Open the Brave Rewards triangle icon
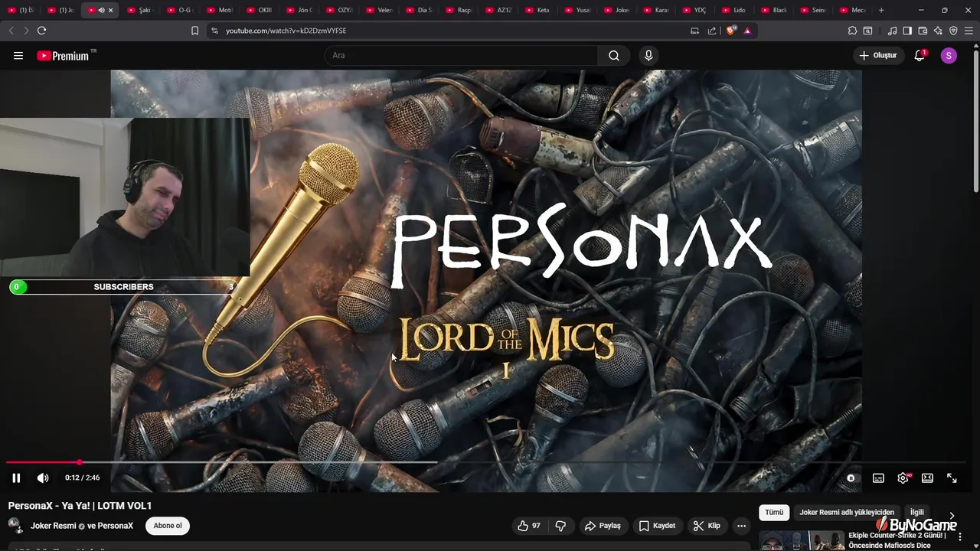The width and height of the screenshot is (980, 551). [x=747, y=31]
